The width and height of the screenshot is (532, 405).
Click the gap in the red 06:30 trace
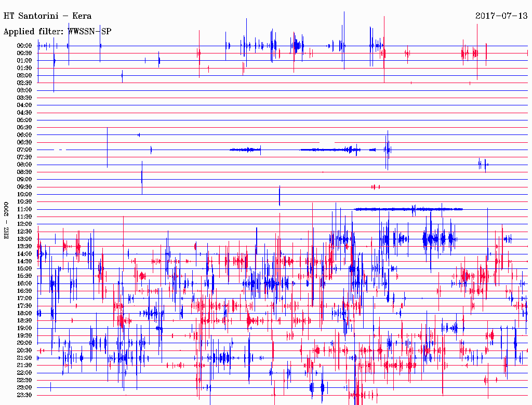tap(327, 142)
